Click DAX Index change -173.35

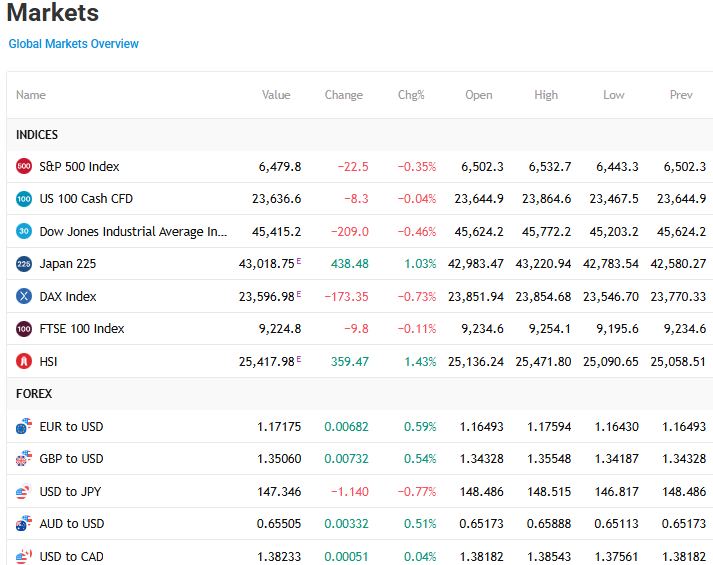346,297
